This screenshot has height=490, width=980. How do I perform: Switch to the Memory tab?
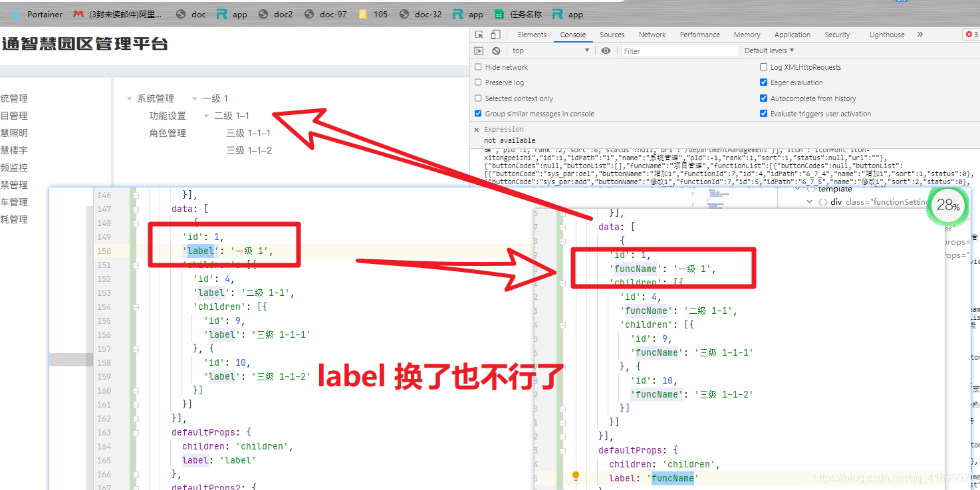pos(747,35)
